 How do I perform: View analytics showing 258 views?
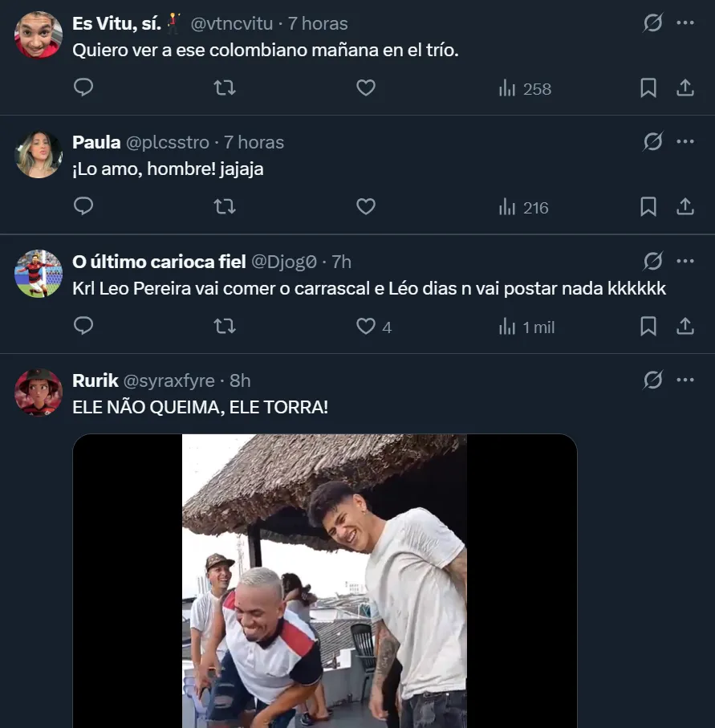[x=525, y=88]
